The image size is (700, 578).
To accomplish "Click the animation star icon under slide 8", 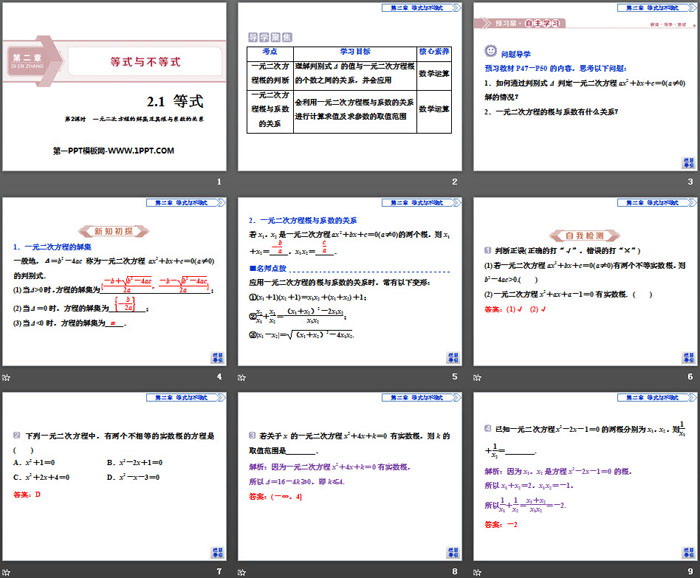I will click(243, 572).
